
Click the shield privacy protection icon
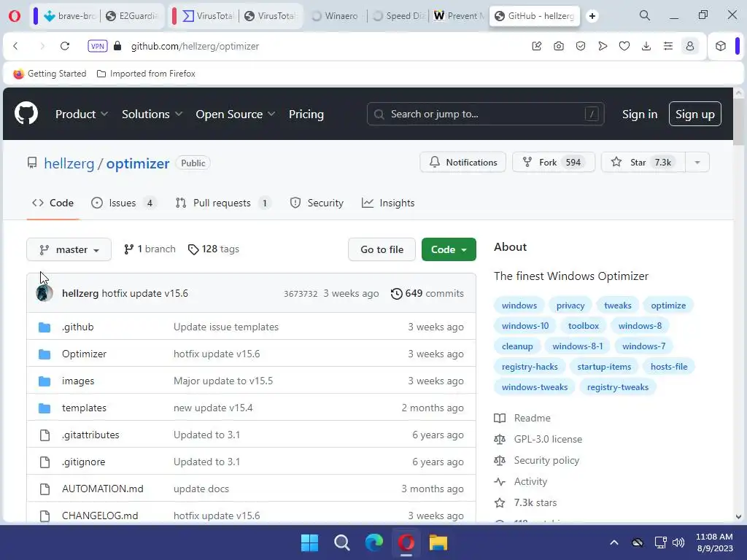[x=580, y=46]
